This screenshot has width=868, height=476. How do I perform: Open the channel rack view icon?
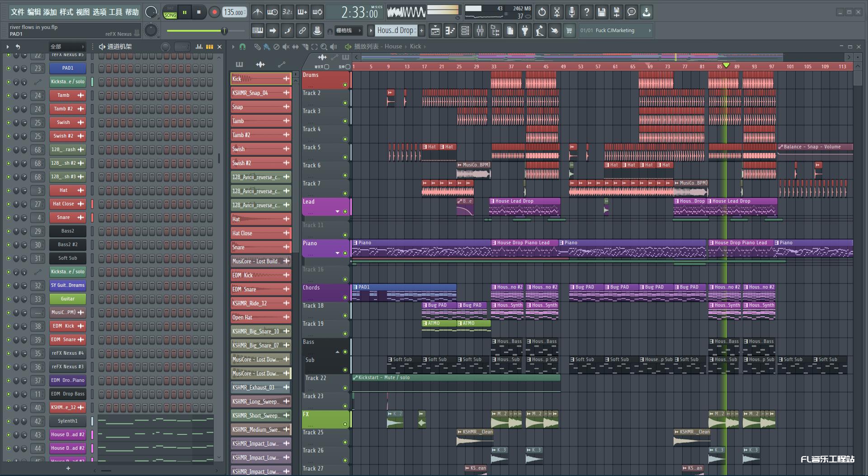click(465, 31)
